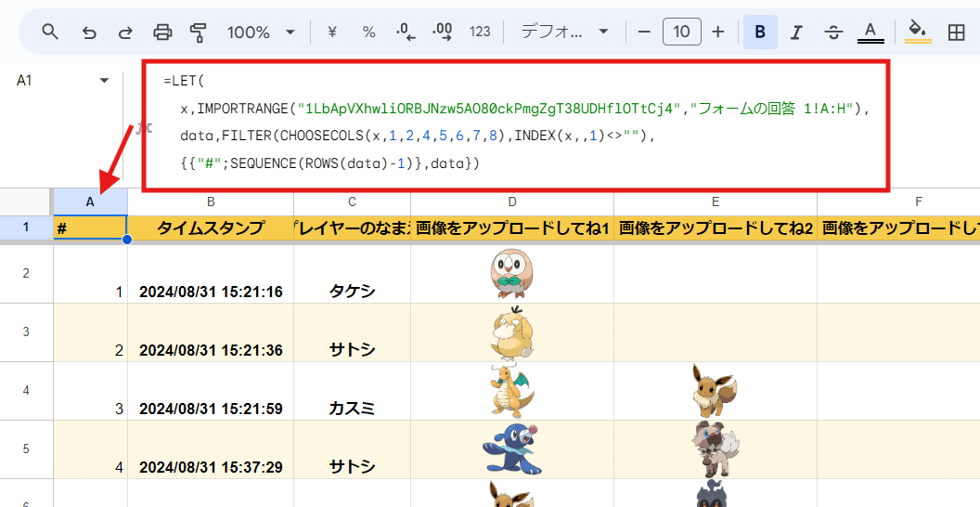980x507 pixels.
Task: Open the text color picker
Action: pyautogui.click(x=870, y=32)
